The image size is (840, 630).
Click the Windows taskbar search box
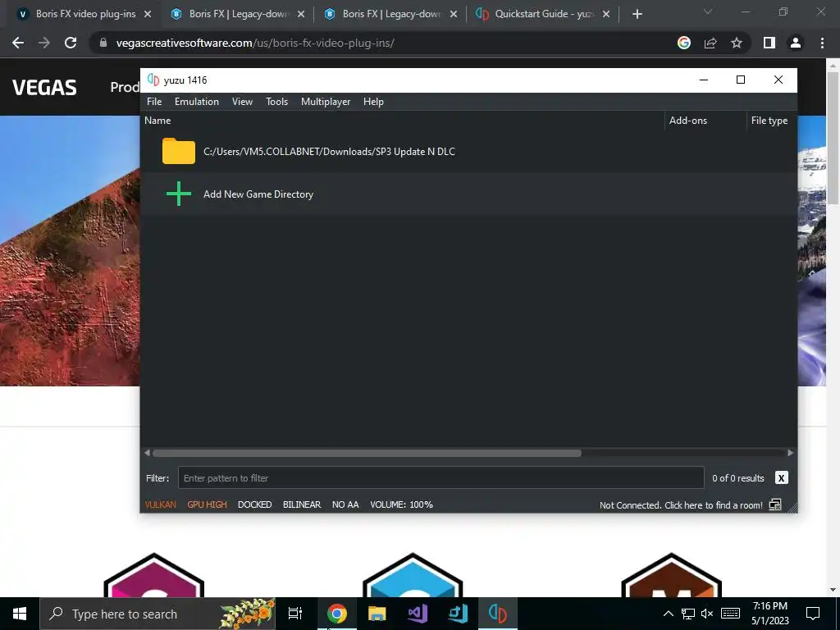coord(157,614)
